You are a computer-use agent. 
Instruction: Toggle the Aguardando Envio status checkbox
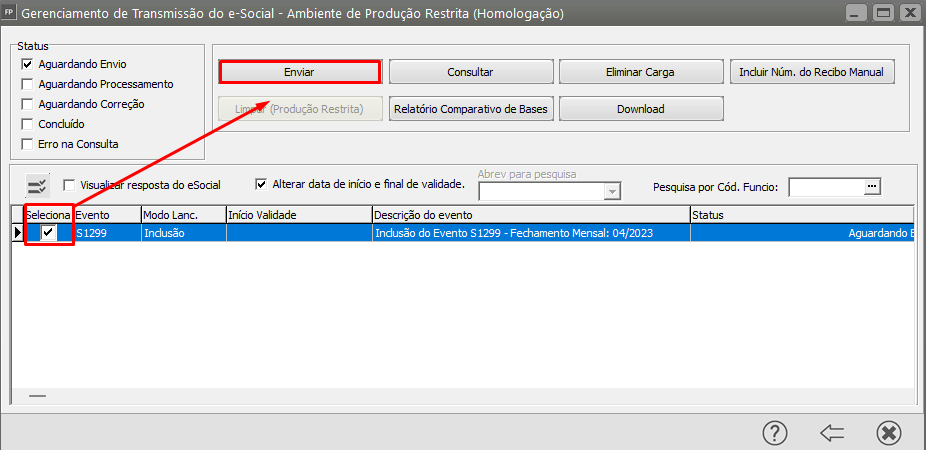[27, 64]
